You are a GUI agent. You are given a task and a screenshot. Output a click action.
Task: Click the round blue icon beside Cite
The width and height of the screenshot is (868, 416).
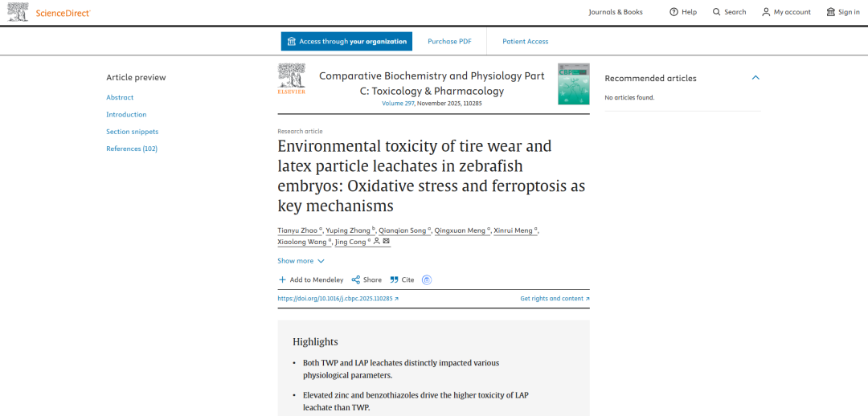coord(427,279)
